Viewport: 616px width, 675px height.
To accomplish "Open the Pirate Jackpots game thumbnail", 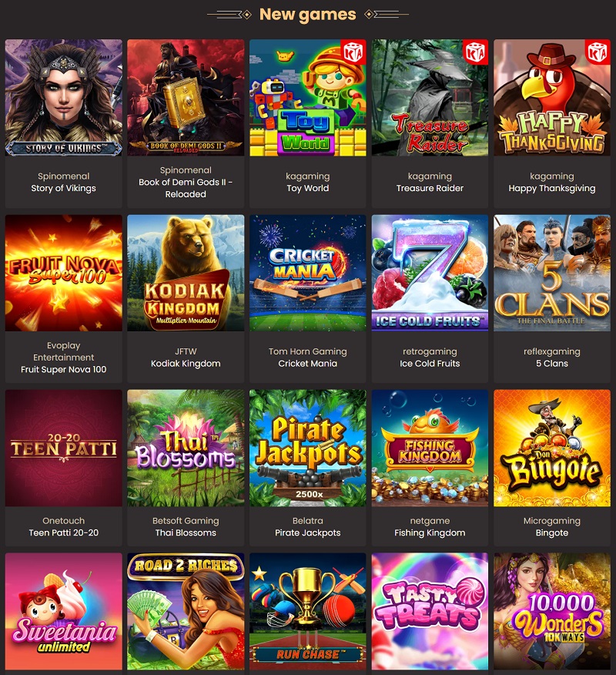I will click(308, 448).
